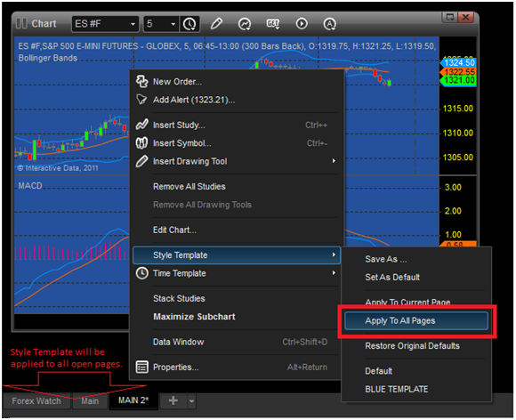
Task: Click the play replay icon in toolbar
Action: [x=302, y=24]
